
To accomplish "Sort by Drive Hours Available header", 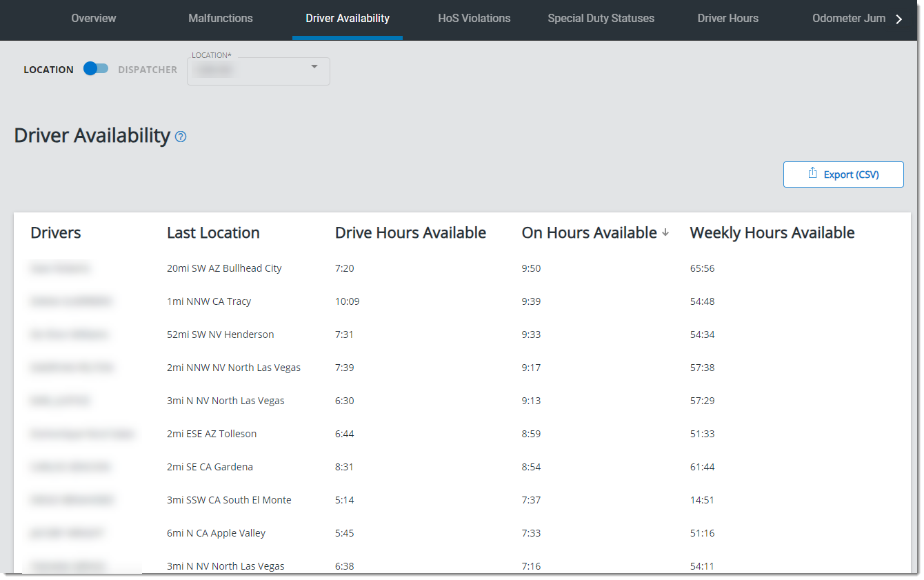I will pyautogui.click(x=410, y=233).
